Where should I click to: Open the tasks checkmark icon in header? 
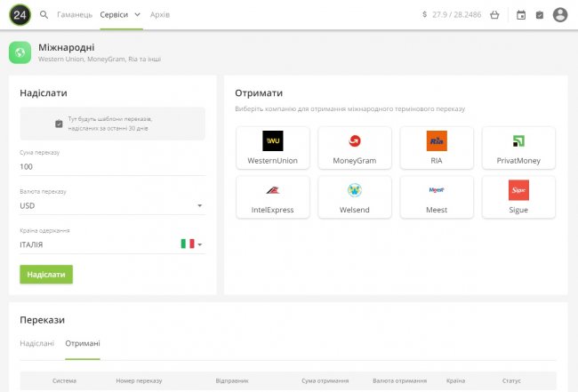(539, 15)
